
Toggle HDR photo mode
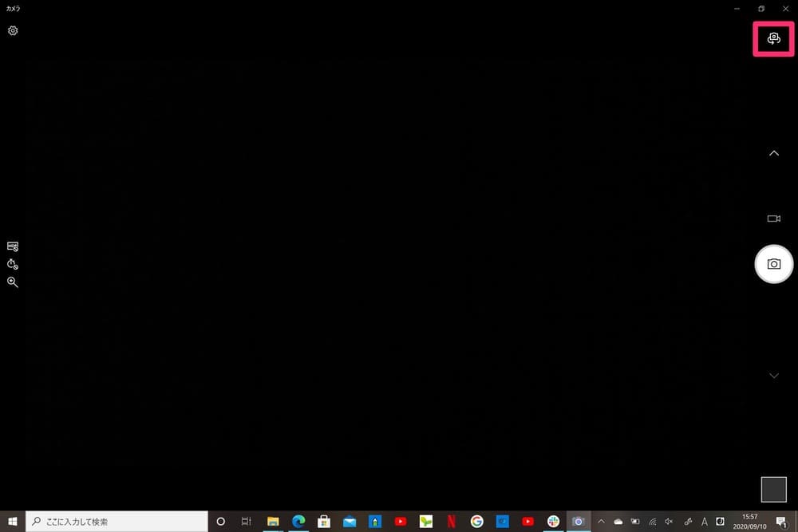coord(13,246)
